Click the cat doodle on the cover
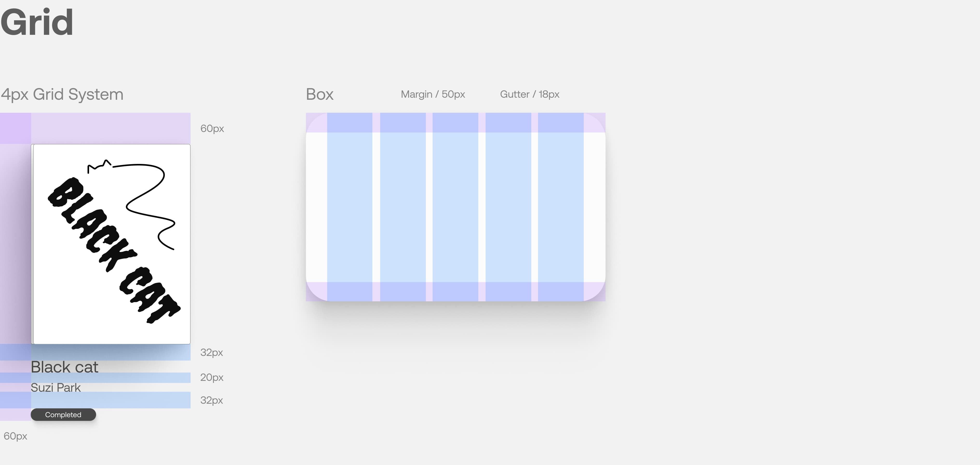 pyautogui.click(x=131, y=205)
